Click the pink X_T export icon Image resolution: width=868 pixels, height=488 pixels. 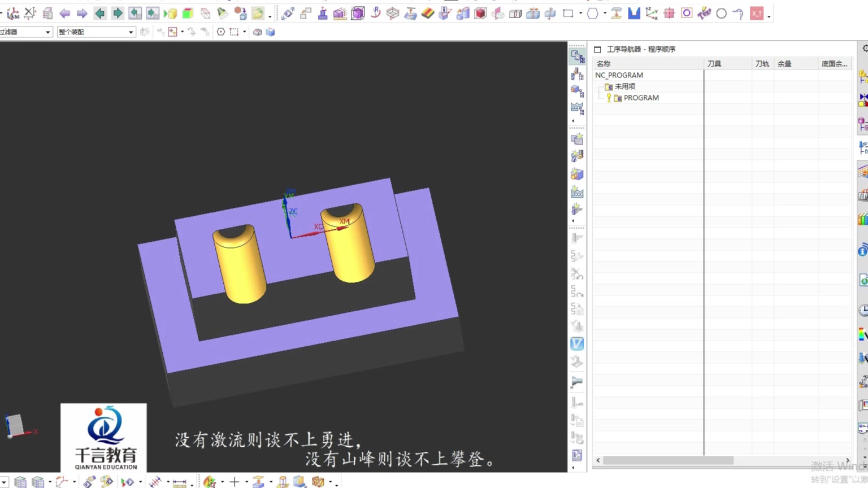(x=757, y=13)
